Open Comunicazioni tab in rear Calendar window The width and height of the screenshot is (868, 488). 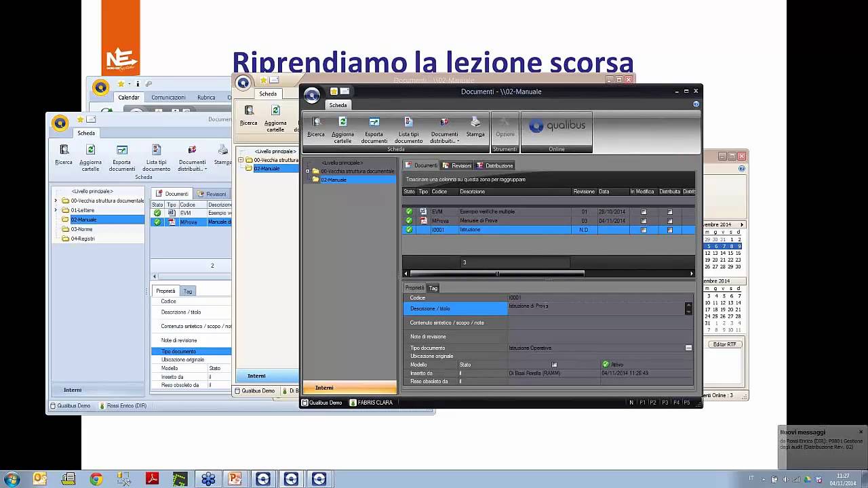(168, 98)
